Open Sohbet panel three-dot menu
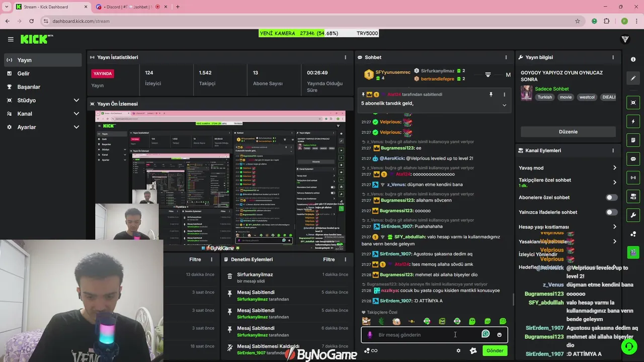The image size is (644, 362). point(506,57)
